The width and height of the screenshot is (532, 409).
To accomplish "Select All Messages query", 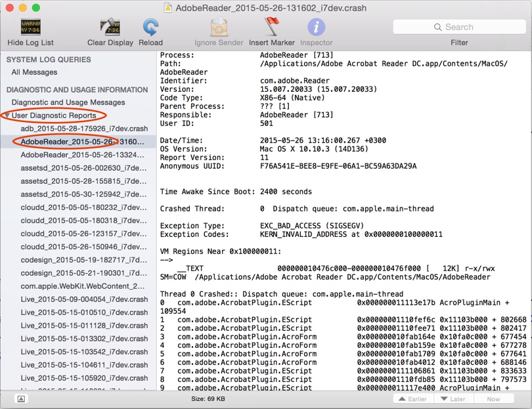I will click(34, 72).
